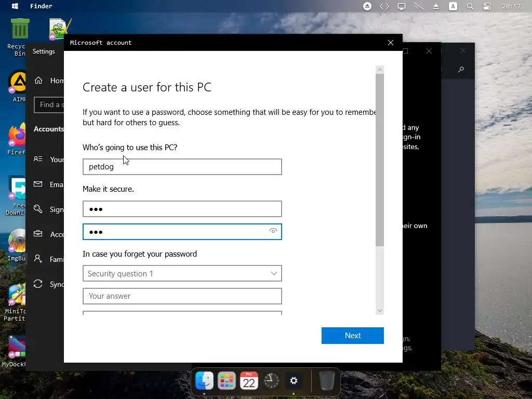Open the Security question 1 dropdown
Image resolution: width=532 pixels, height=399 pixels.
pyautogui.click(x=182, y=273)
